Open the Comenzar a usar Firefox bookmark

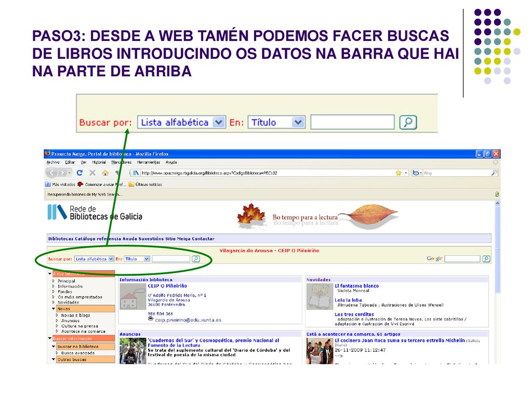(x=102, y=184)
